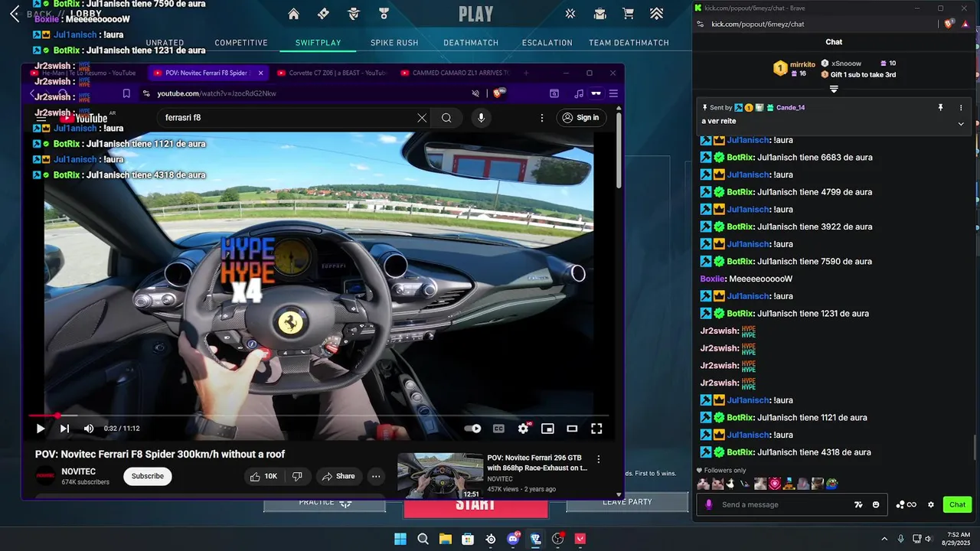Mute the YouTube video volume
The width and height of the screenshot is (980, 551).
point(89,429)
